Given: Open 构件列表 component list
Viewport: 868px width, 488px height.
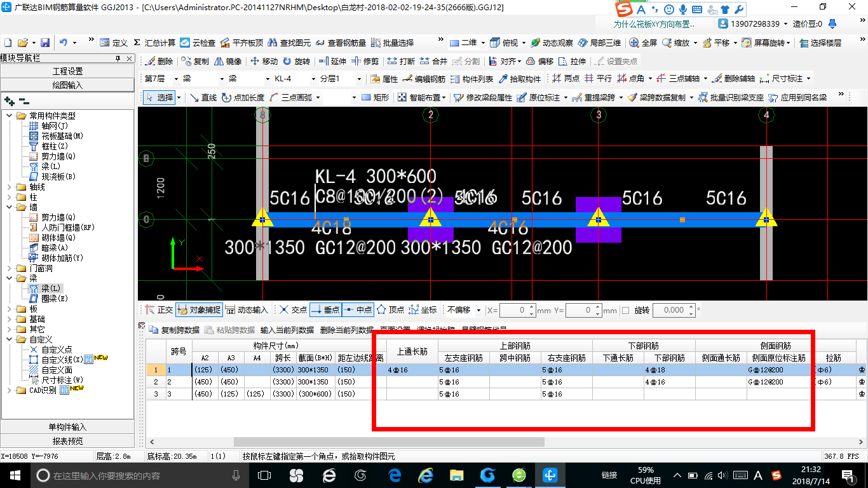Looking at the screenshot, I should 471,79.
